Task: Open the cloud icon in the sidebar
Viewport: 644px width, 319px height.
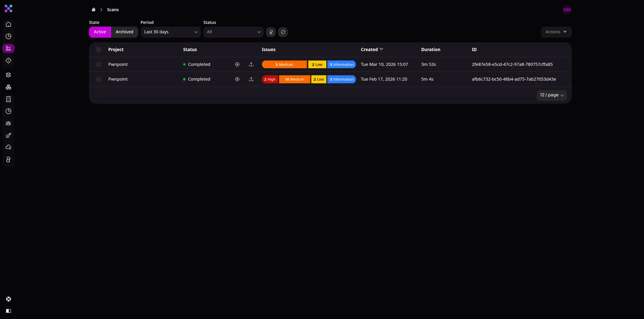Action: pyautogui.click(x=8, y=147)
